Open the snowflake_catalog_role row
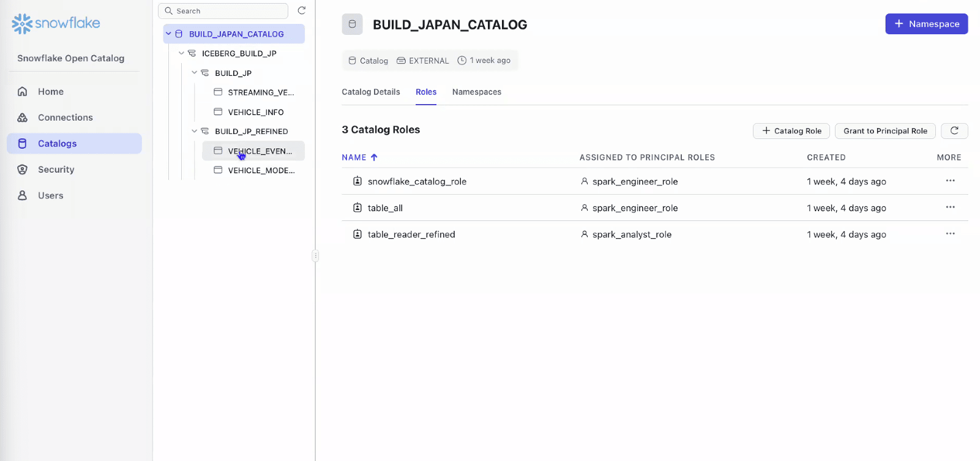The image size is (980, 461). coord(655,181)
